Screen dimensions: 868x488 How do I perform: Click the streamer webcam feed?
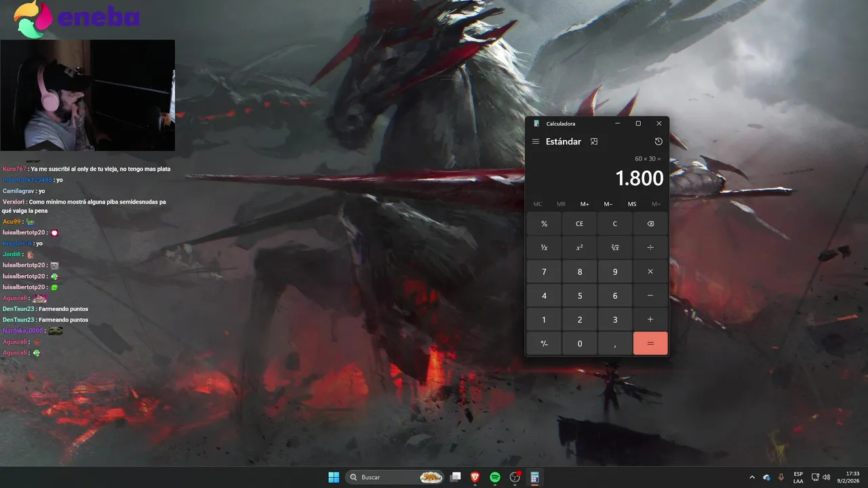point(87,95)
